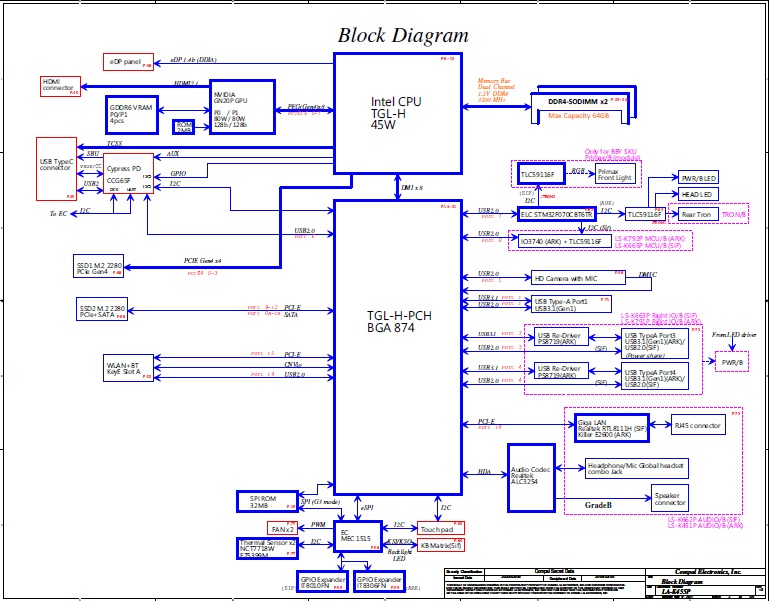Select the SPI ROM 32MB block
This screenshot has width=769, height=601.
pyautogui.click(x=263, y=501)
